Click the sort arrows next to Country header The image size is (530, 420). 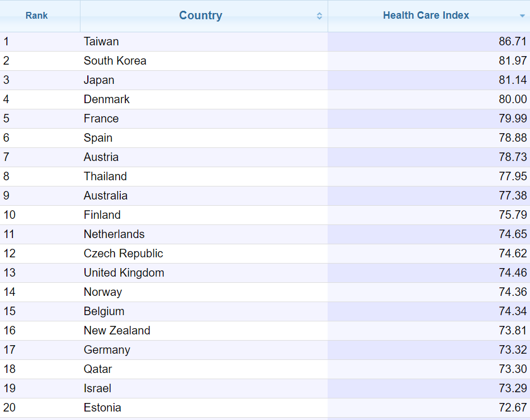coord(320,16)
